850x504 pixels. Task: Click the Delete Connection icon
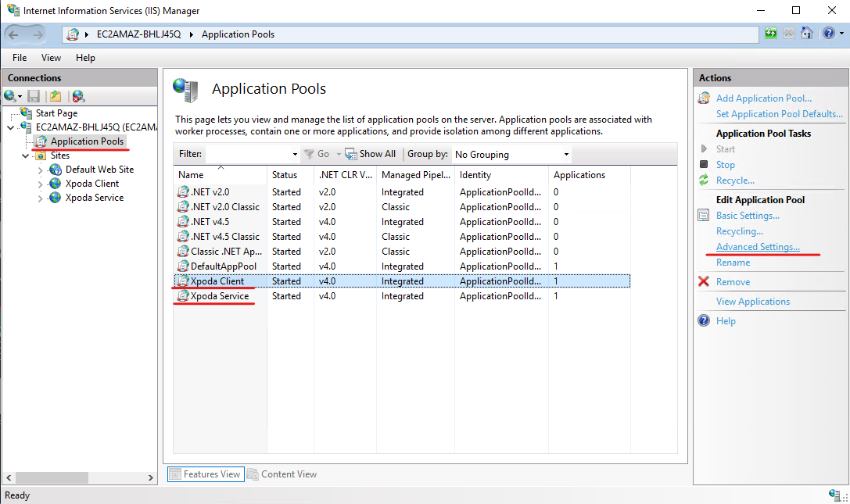(x=79, y=96)
